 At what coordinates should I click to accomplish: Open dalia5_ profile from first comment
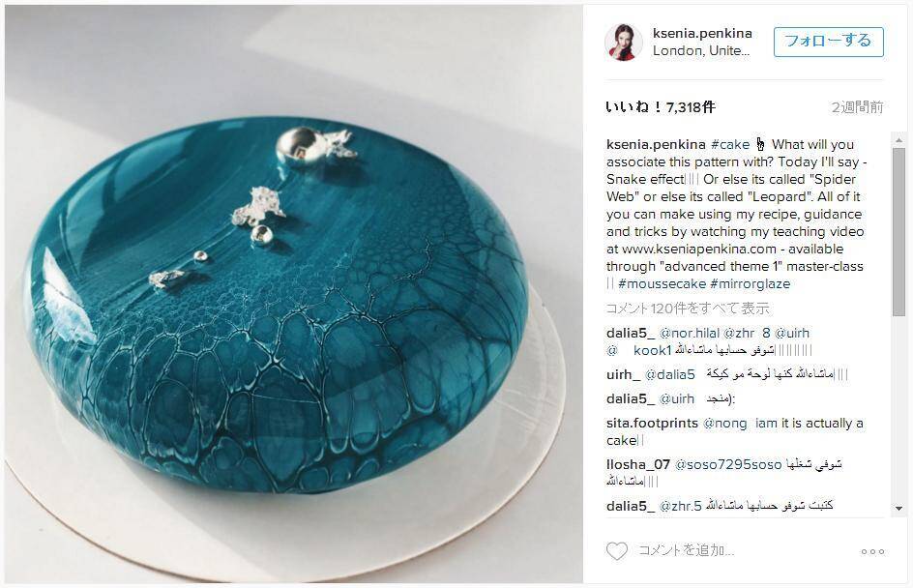[x=630, y=334]
